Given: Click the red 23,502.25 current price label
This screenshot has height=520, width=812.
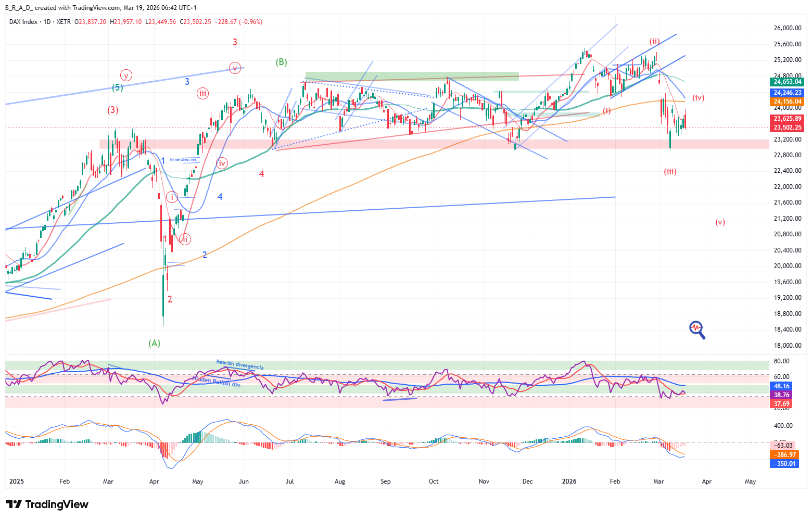Looking at the screenshot, I should [788, 128].
